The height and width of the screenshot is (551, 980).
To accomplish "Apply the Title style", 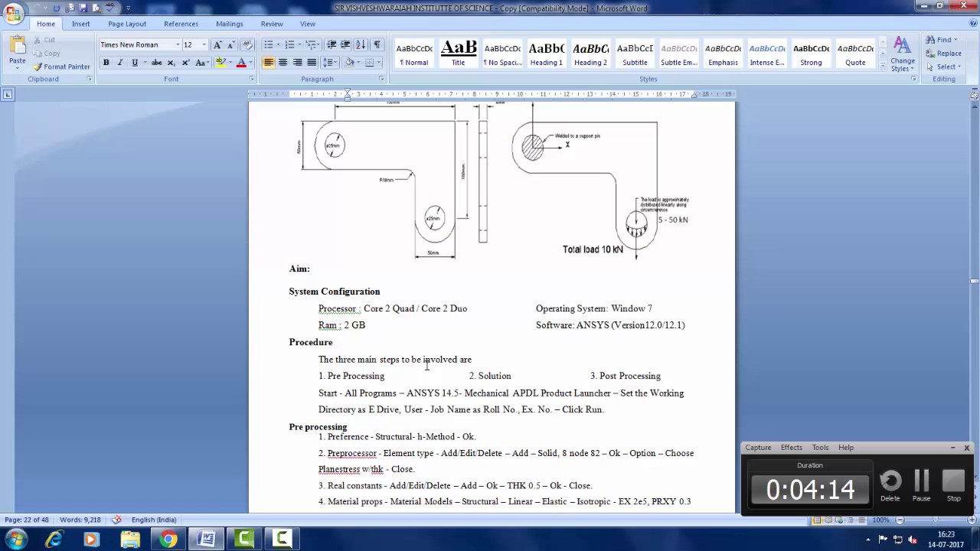I will (458, 54).
